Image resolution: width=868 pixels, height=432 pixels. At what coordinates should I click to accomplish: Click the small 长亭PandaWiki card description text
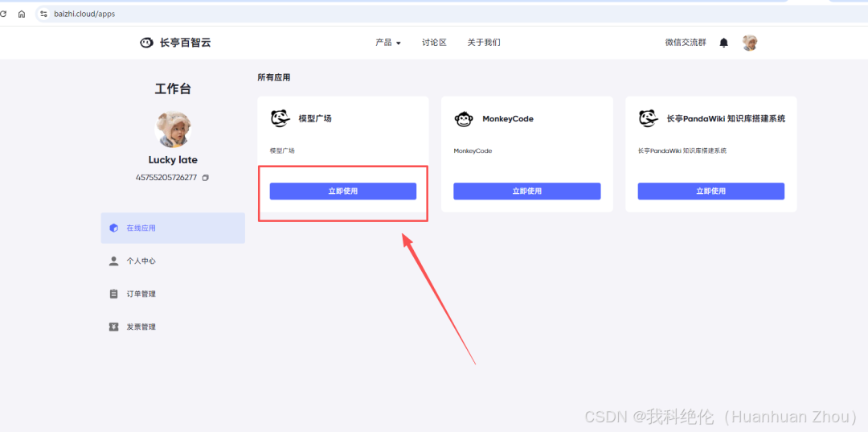(x=682, y=150)
